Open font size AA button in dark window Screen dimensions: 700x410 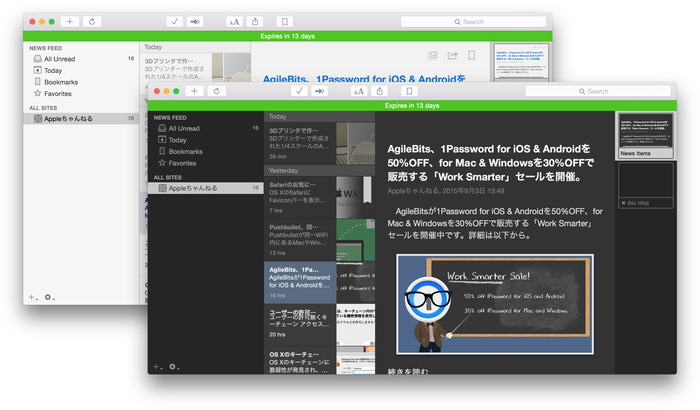pyautogui.click(x=358, y=91)
